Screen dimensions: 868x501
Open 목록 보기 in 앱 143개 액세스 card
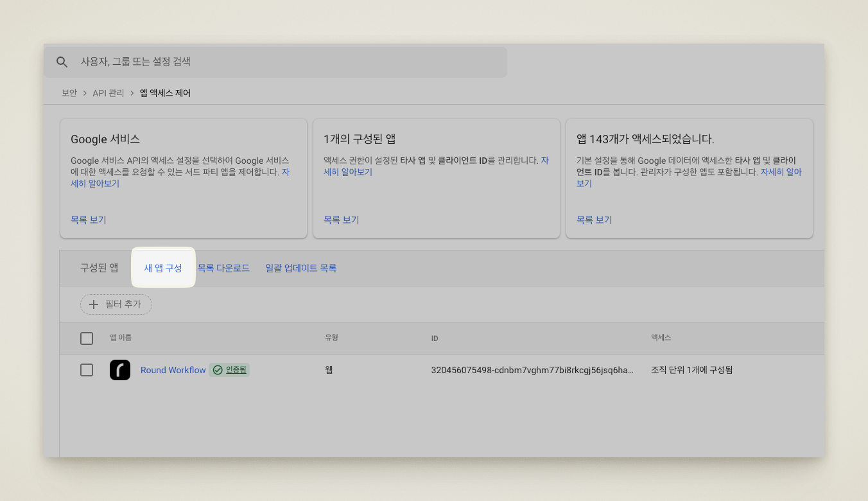coord(595,220)
